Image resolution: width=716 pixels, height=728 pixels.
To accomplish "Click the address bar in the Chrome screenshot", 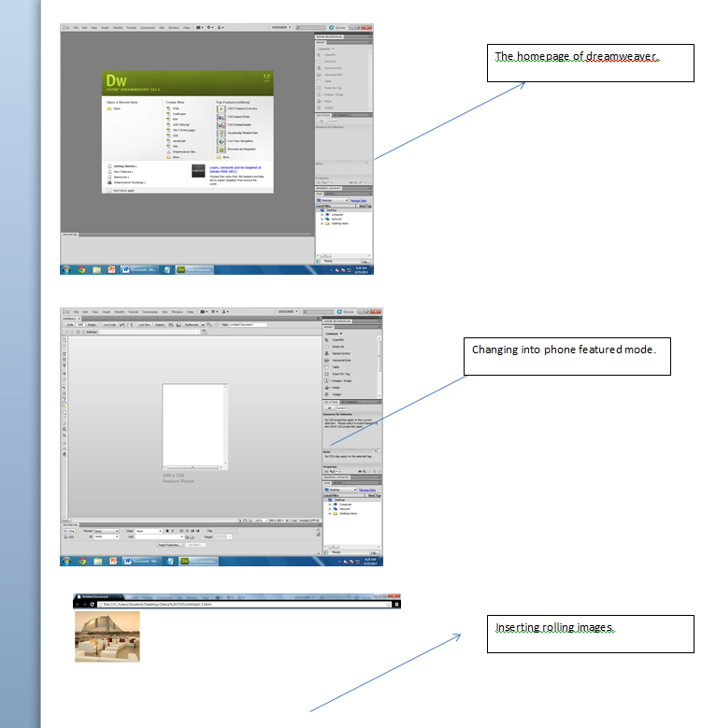I will click(243, 605).
